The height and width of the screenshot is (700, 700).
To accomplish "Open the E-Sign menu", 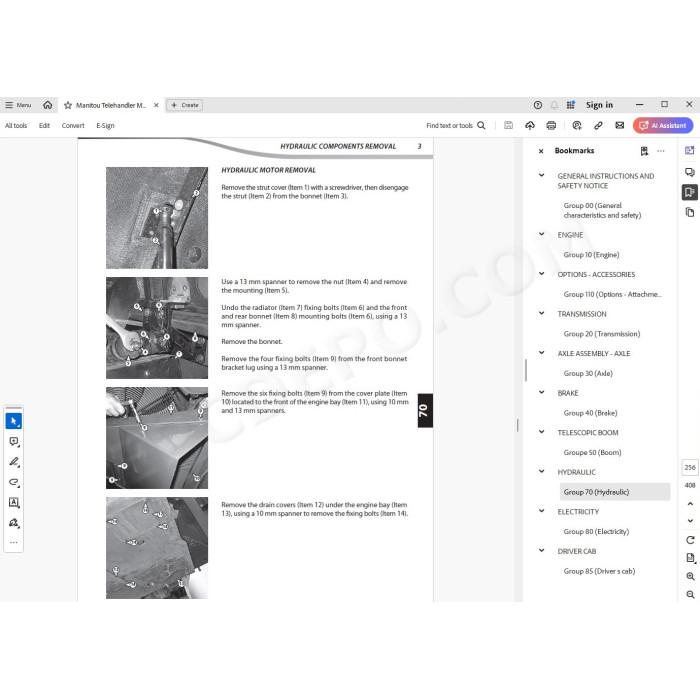I will pos(105,126).
